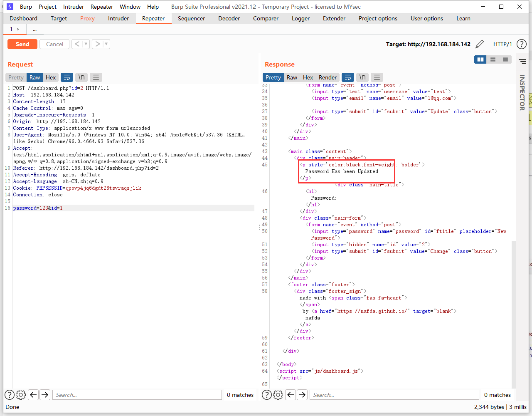Toggle request word wrap icon
Screen dimensions: 532x416
67,77
